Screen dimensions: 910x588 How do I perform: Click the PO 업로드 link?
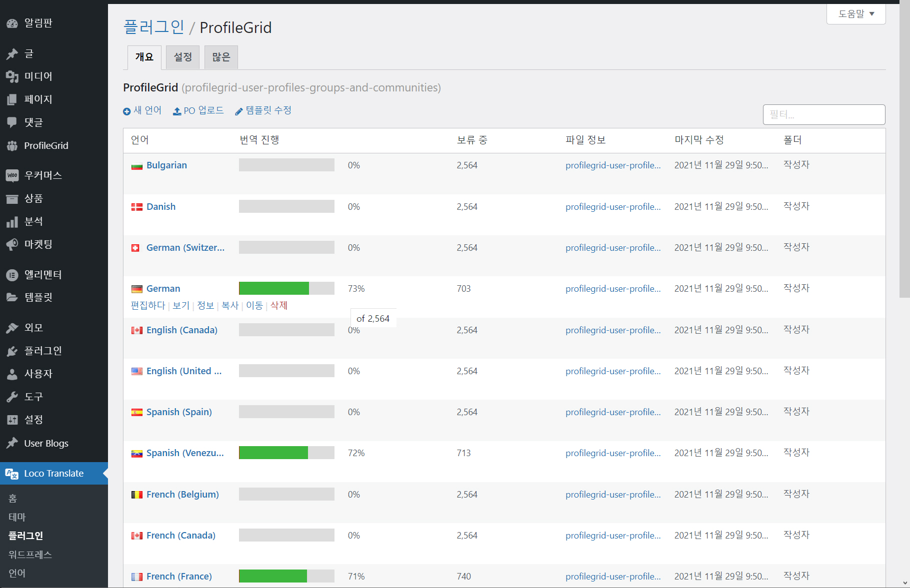click(x=198, y=110)
